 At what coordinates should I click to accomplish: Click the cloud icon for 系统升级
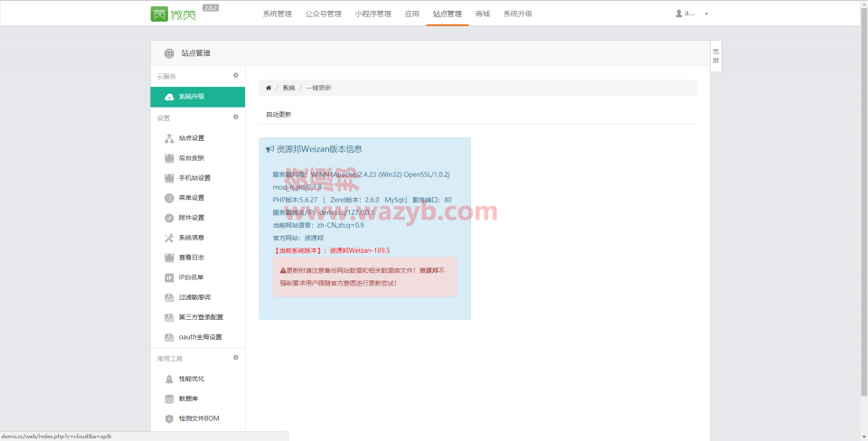169,97
